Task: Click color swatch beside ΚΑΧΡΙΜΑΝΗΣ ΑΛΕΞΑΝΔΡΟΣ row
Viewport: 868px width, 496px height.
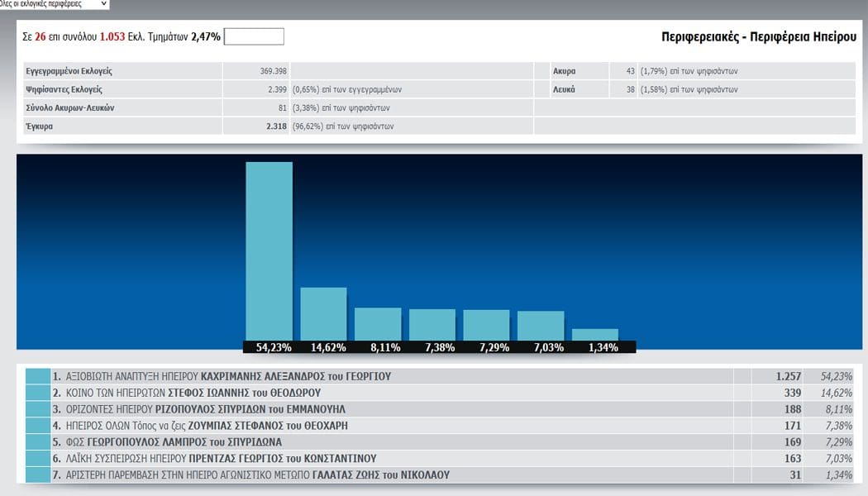Action: coord(38,376)
